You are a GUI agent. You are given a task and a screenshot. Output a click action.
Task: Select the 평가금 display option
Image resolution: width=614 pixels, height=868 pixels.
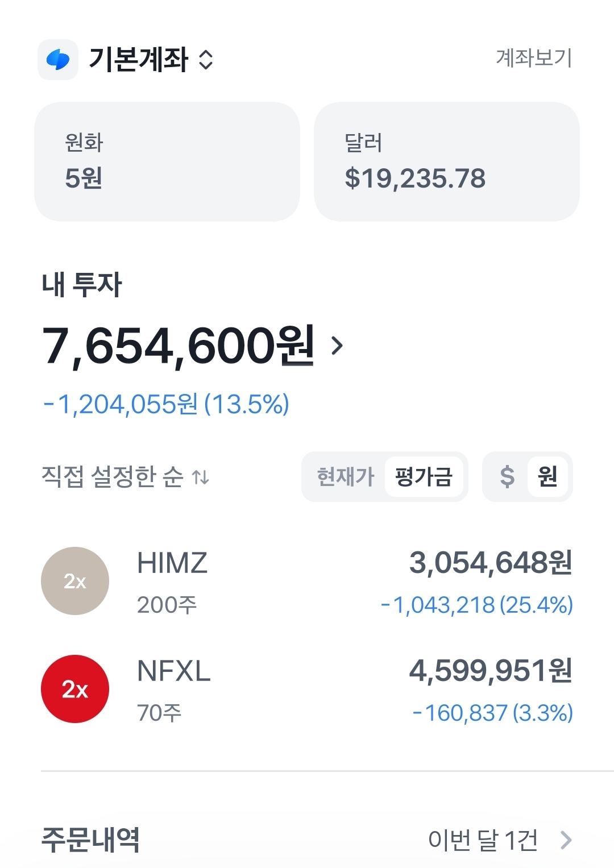click(x=424, y=477)
